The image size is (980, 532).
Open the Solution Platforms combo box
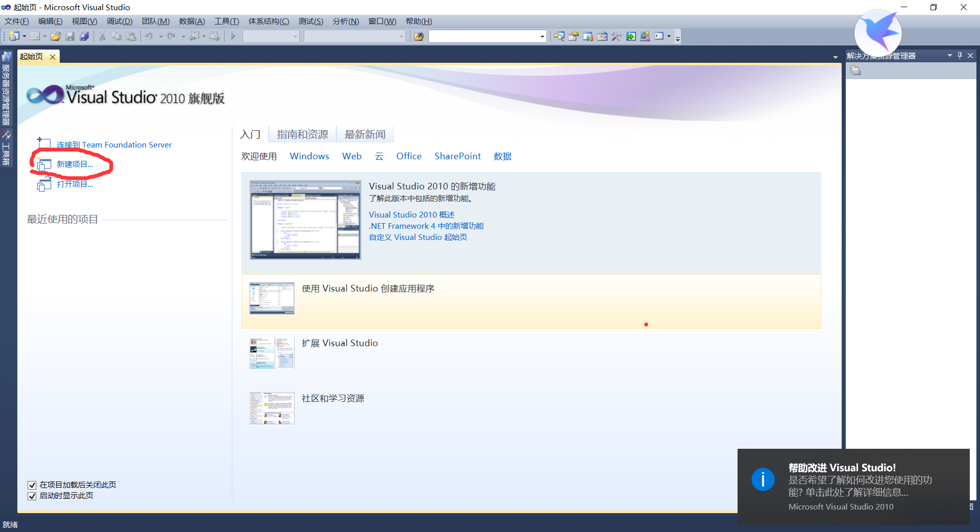tap(355, 36)
